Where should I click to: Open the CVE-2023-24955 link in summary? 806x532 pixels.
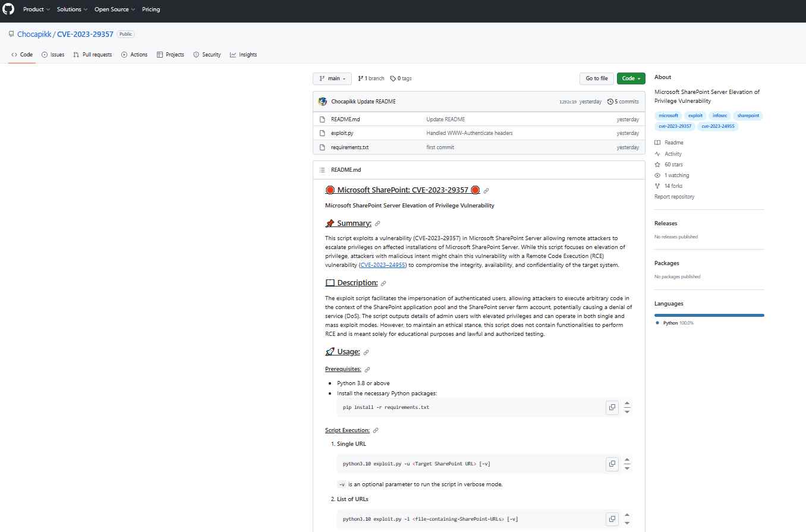tap(382, 265)
